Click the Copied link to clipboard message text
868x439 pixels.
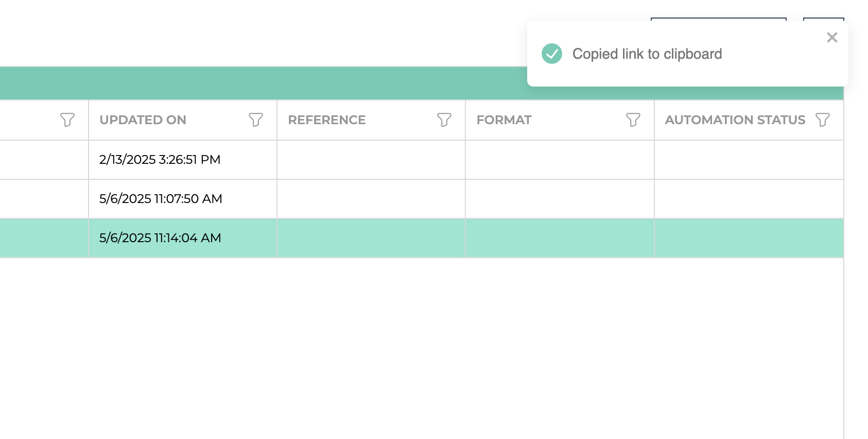point(647,54)
